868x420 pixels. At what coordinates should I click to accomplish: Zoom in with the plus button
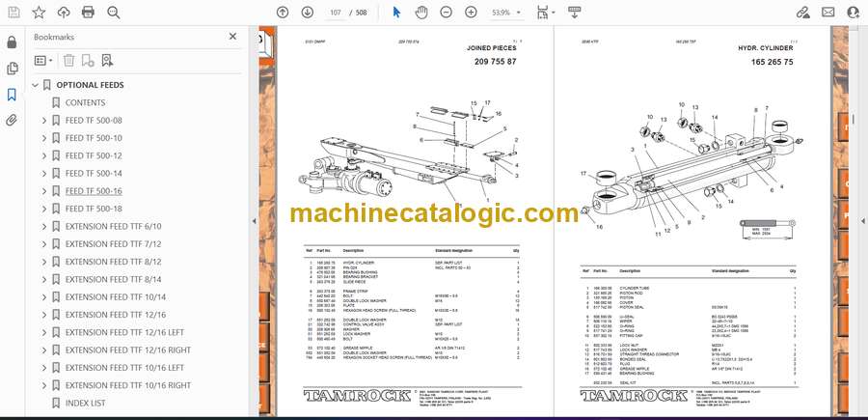click(471, 13)
